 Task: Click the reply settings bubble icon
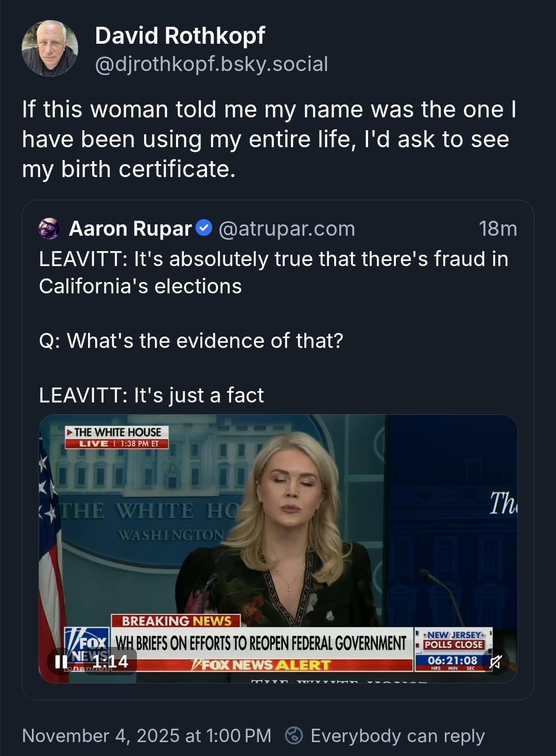294,735
